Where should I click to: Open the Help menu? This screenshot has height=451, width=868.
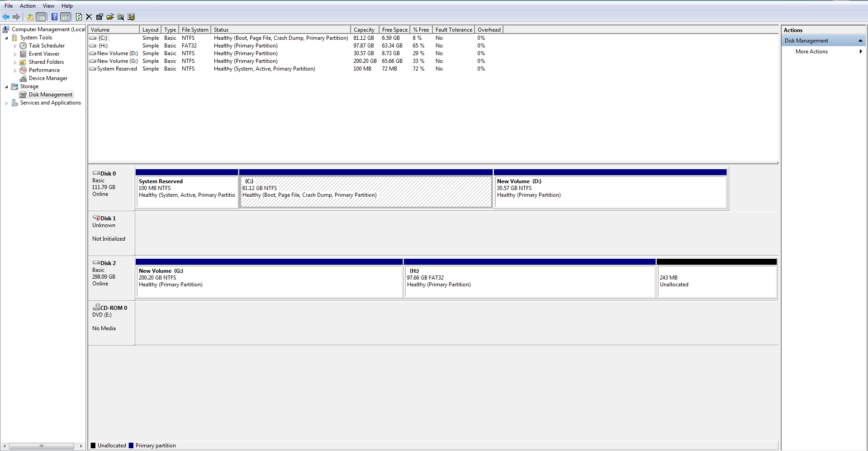(67, 6)
